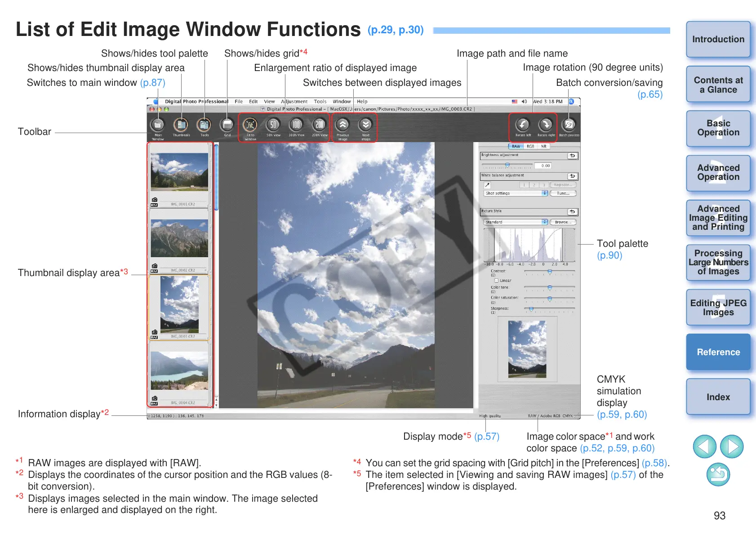
Task: Follow the (p.87) main window link
Action: pyautogui.click(x=152, y=83)
